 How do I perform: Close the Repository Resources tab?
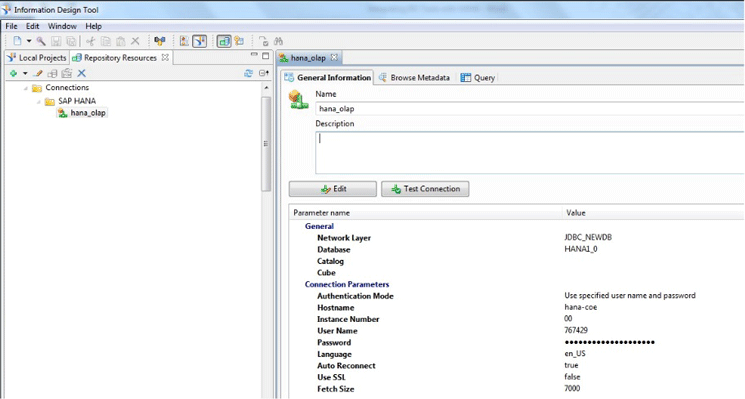(x=165, y=57)
